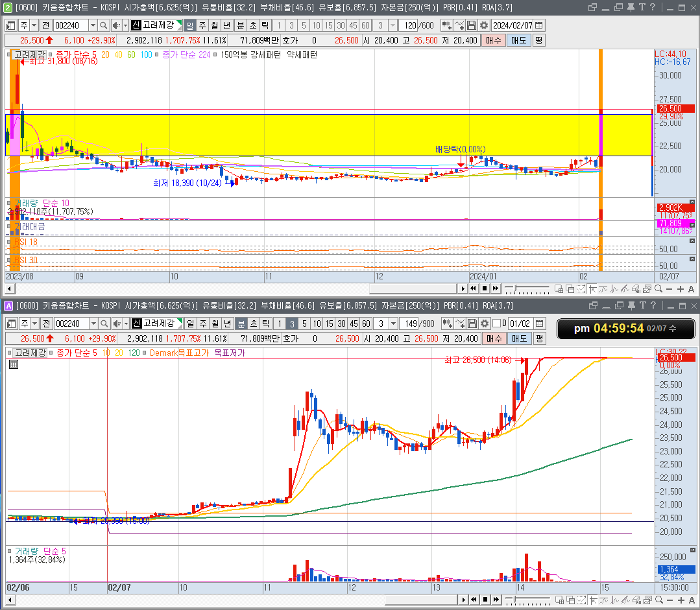Click the 'A' auto icon below bottom chart

(x=692, y=600)
